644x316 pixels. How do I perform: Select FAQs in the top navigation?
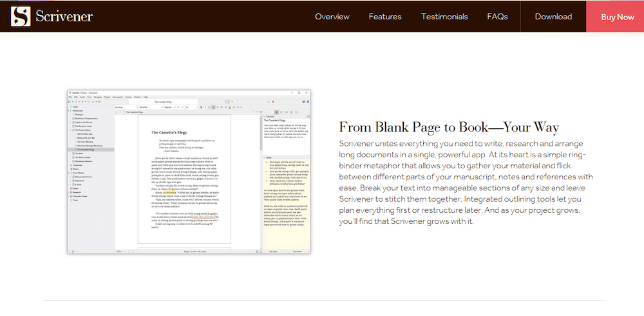(497, 17)
